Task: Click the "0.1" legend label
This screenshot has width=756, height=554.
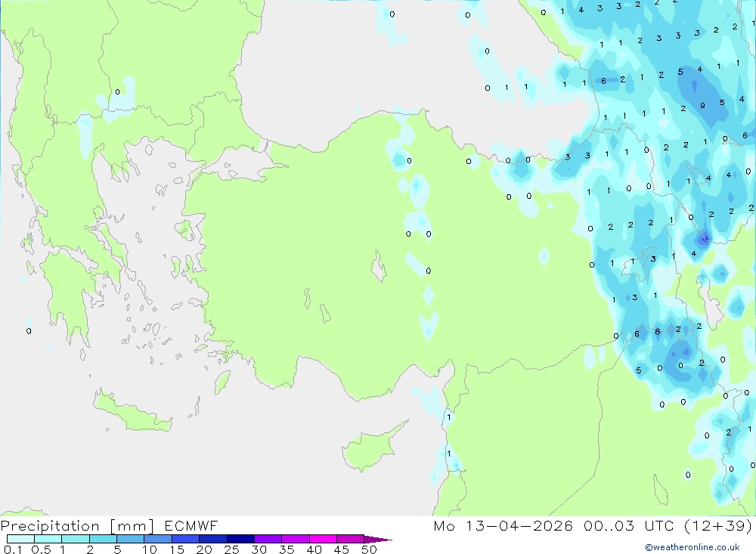Action: click(13, 549)
